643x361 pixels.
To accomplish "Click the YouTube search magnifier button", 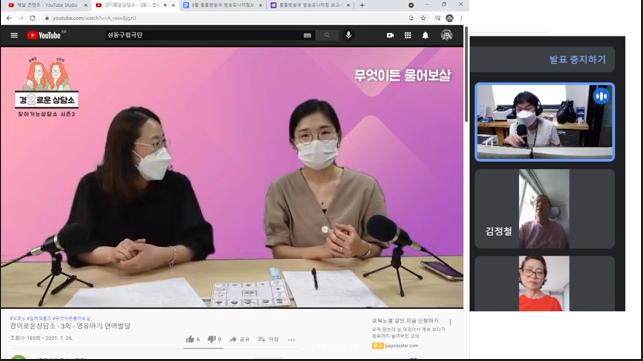I will pyautogui.click(x=327, y=35).
